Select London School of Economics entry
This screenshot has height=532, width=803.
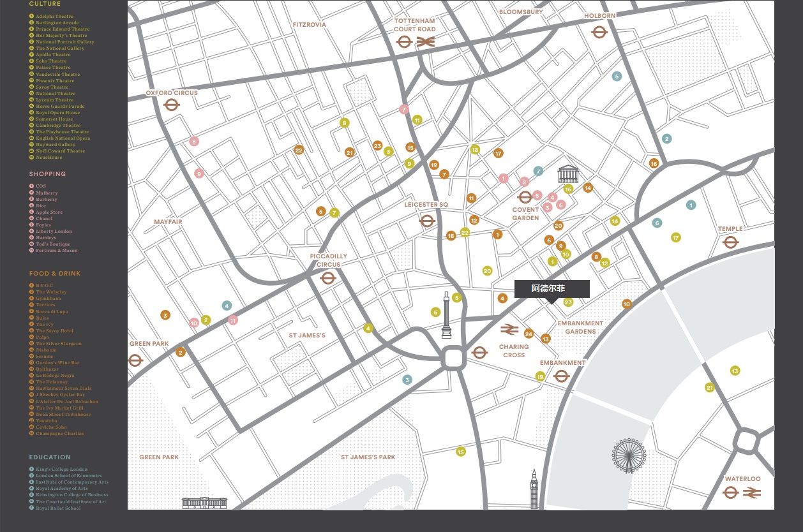pyautogui.click(x=69, y=476)
